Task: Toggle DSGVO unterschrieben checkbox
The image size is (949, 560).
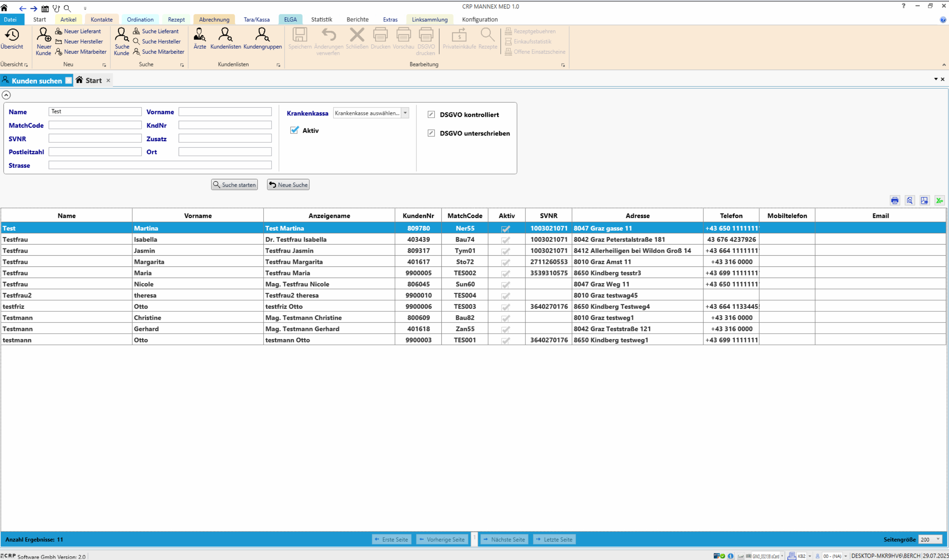Action: coord(431,133)
